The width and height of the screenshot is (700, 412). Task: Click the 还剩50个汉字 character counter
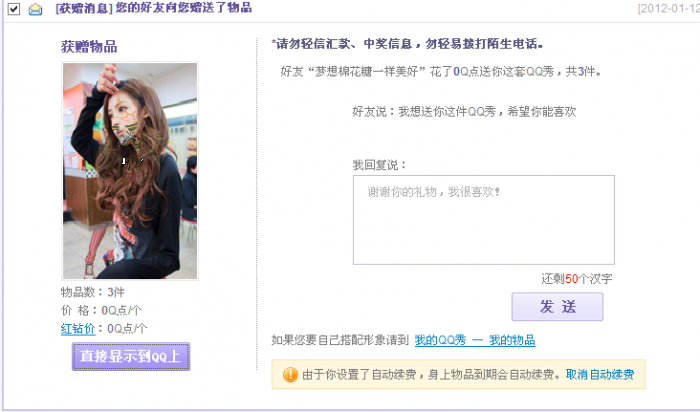(x=577, y=279)
